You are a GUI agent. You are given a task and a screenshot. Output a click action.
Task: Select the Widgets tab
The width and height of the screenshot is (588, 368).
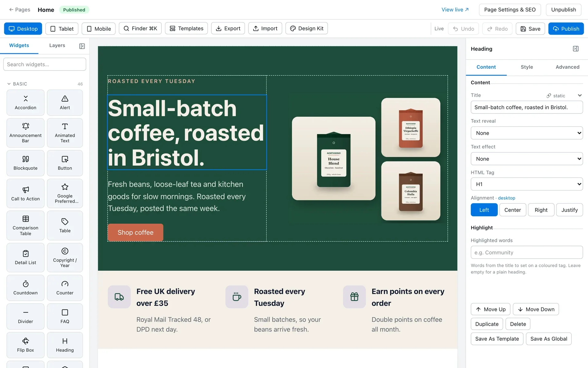(x=19, y=45)
